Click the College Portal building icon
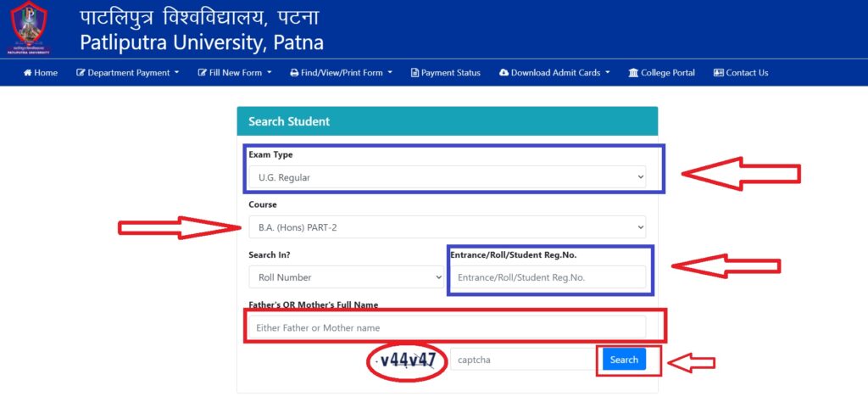The width and height of the screenshot is (868, 402). click(633, 73)
